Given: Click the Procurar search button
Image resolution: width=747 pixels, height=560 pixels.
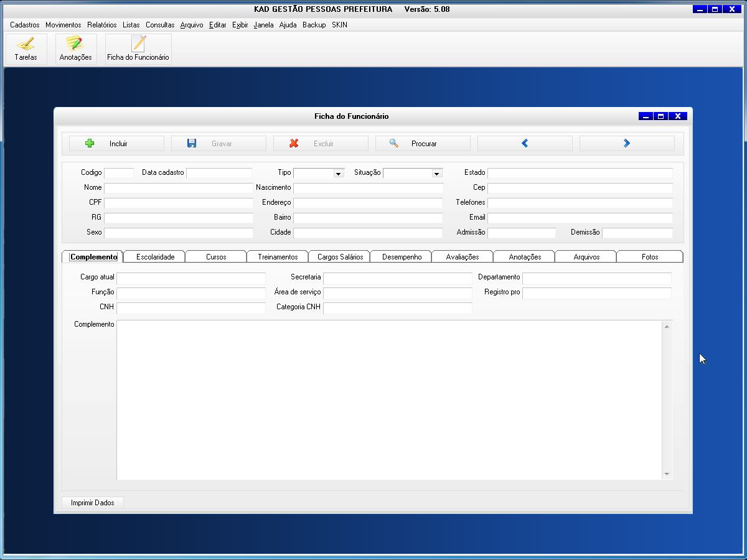Looking at the screenshot, I should (x=423, y=144).
